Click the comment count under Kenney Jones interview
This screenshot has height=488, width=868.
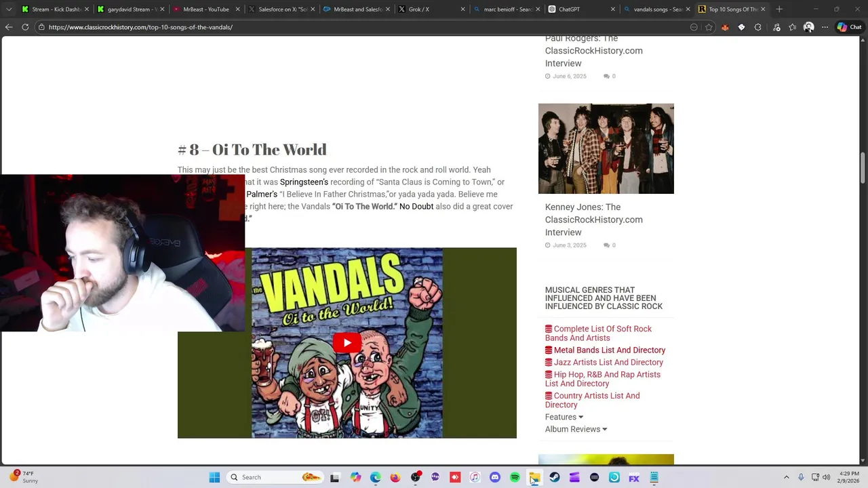coord(610,245)
